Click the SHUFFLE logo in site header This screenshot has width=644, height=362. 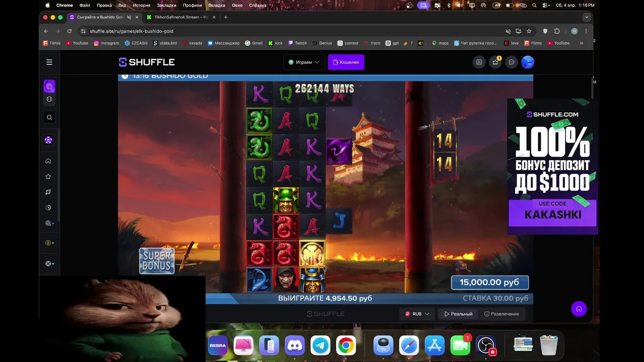point(147,62)
